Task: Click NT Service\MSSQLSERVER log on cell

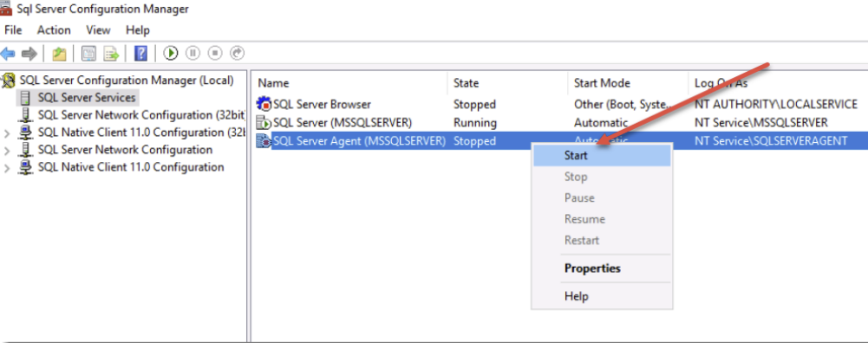Action: pyautogui.click(x=761, y=123)
